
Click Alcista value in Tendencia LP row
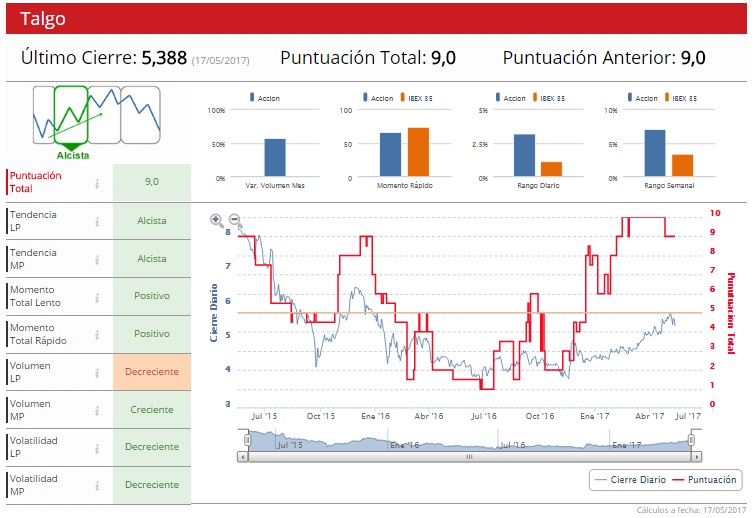[152, 221]
